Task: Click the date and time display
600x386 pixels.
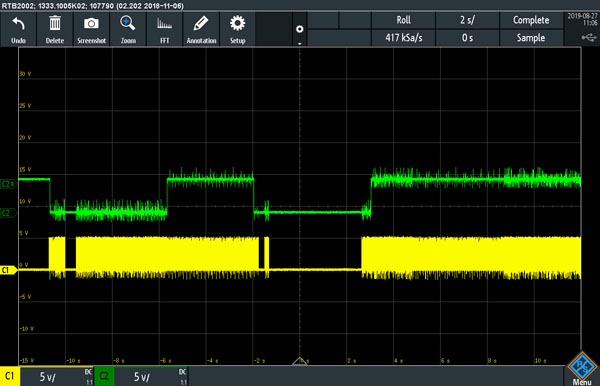Action: coord(582,19)
